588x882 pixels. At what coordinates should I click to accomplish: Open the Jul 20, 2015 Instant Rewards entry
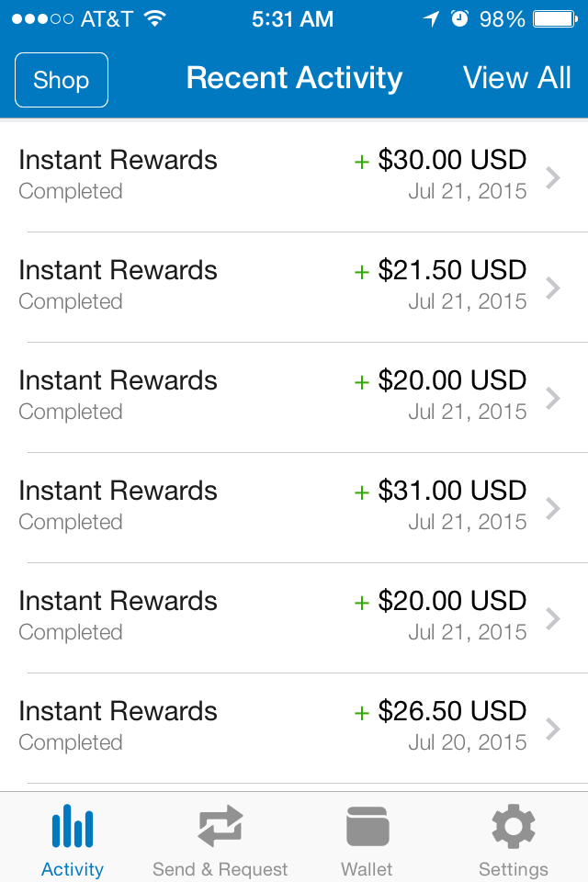click(294, 729)
